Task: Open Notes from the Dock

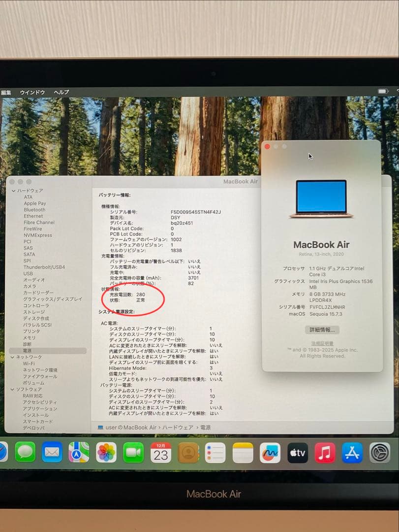Action: pyautogui.click(x=242, y=452)
